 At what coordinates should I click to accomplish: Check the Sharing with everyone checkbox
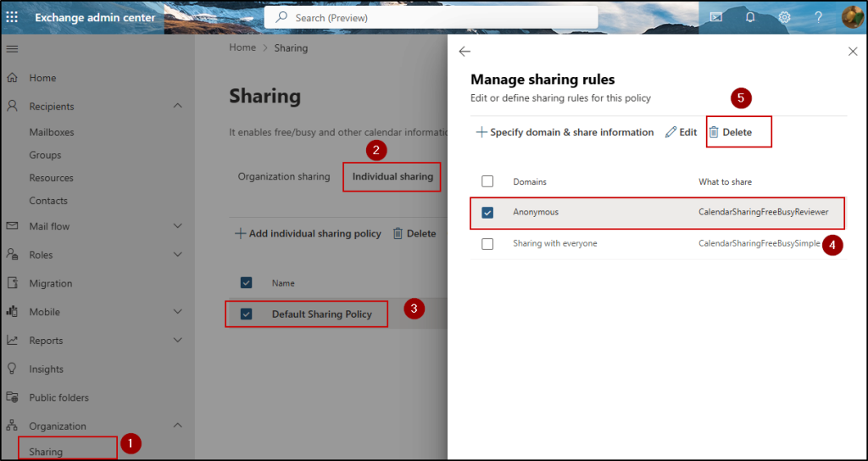coord(487,244)
